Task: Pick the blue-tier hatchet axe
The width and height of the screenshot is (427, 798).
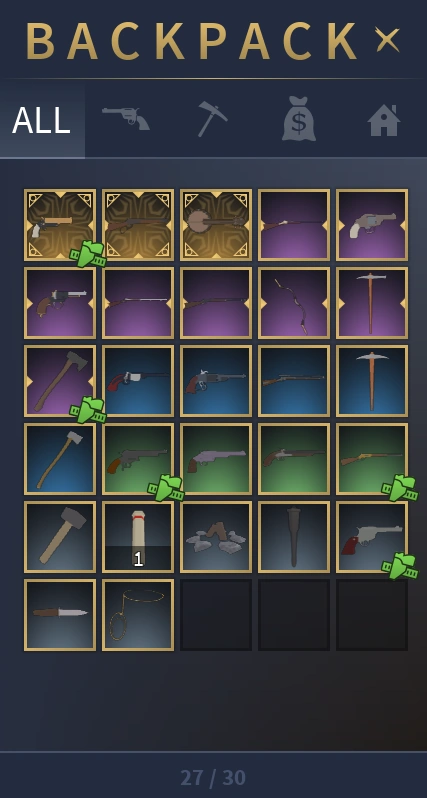Action: click(x=60, y=459)
